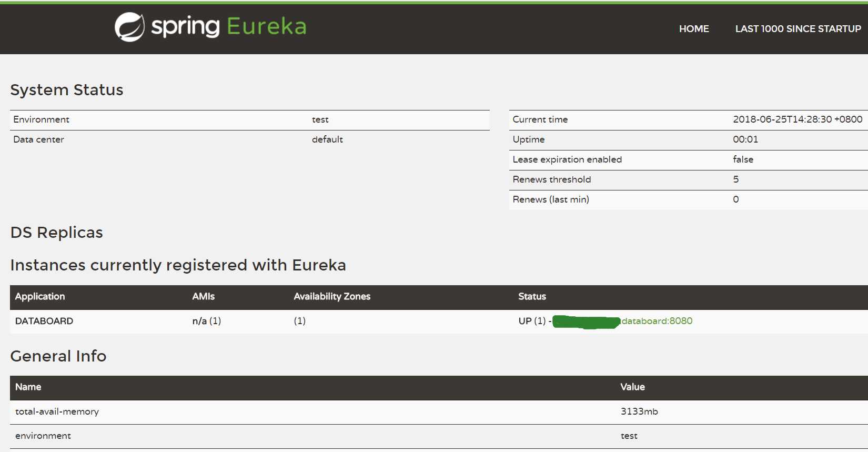The image size is (868, 452).
Task: Click the total-avail-memory row name
Action: coord(57,411)
